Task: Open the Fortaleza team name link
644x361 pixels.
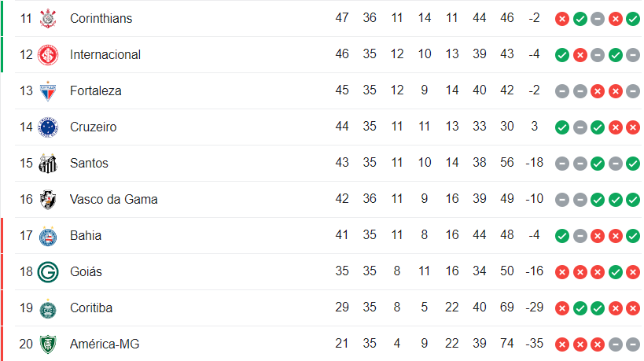Action: pos(95,90)
